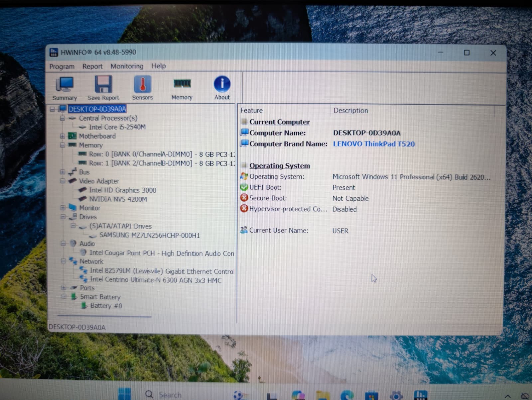Open the Program menu
This screenshot has width=532, height=400.
(x=62, y=66)
